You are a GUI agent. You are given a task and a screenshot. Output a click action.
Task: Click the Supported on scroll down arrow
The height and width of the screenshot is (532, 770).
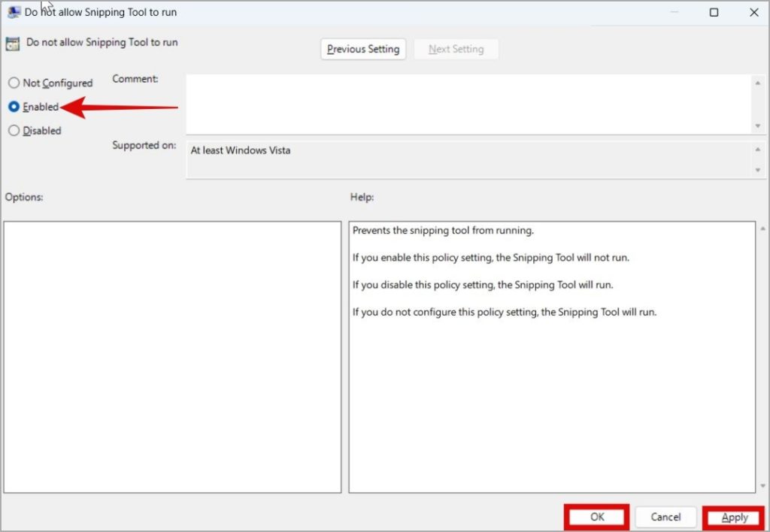758,171
